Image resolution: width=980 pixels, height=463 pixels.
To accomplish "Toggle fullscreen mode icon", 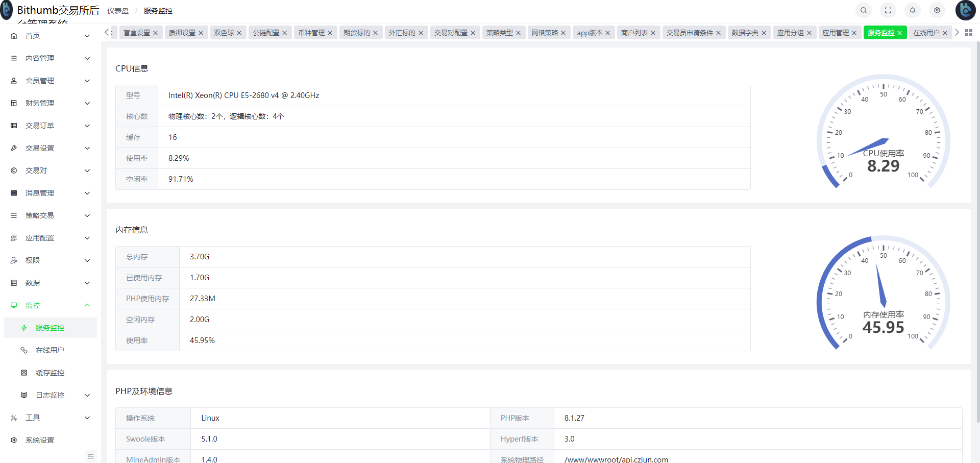I will click(888, 10).
